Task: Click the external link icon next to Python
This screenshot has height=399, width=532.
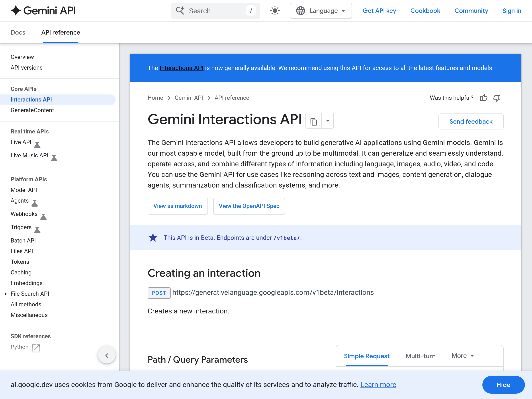Action: 36,348
